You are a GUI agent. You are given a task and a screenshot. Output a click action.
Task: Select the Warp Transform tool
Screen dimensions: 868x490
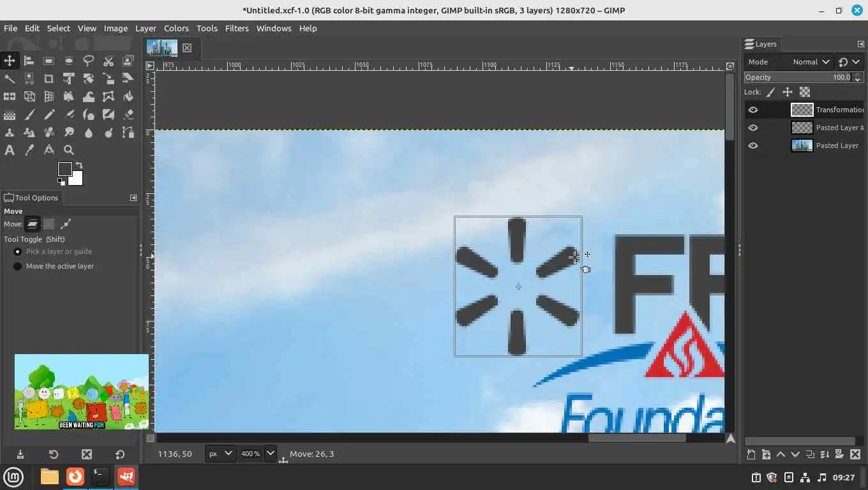88,96
